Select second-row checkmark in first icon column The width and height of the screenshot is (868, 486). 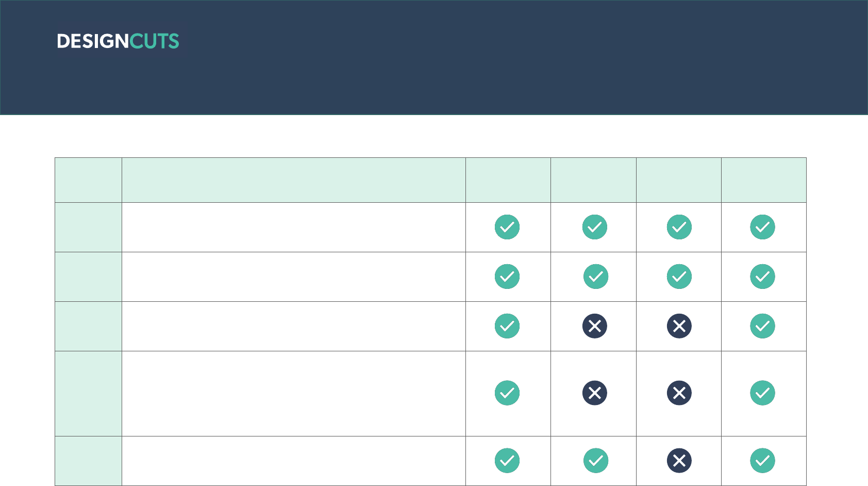coord(507,277)
